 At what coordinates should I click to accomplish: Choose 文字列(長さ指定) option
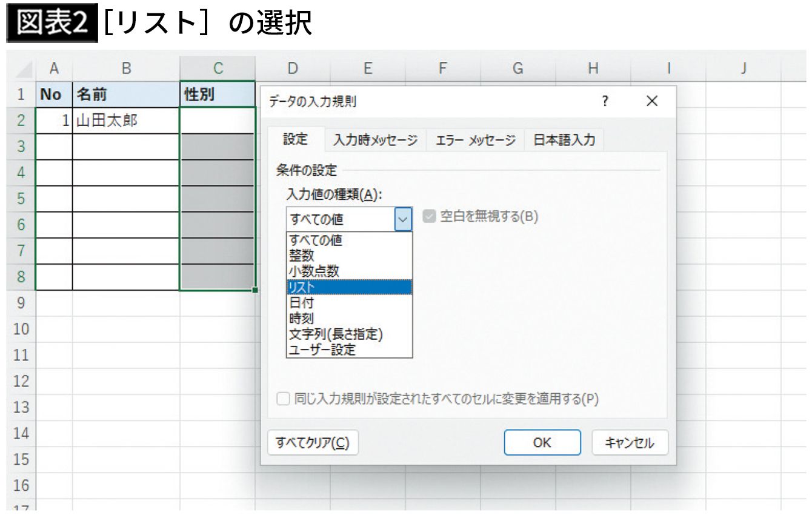point(349,334)
